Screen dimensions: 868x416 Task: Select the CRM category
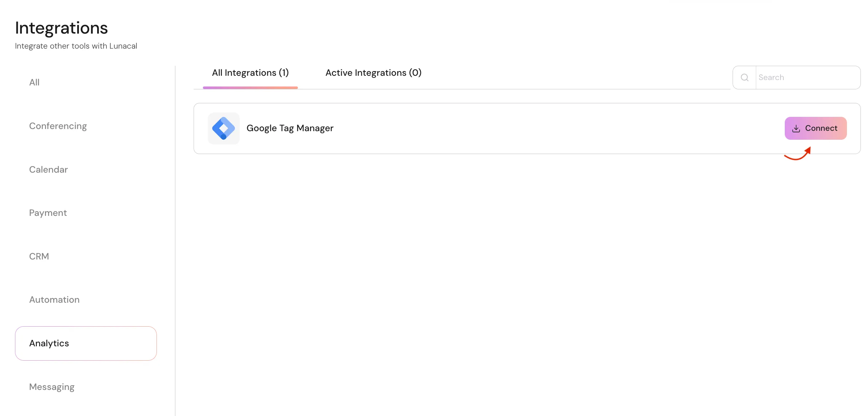[x=39, y=257]
